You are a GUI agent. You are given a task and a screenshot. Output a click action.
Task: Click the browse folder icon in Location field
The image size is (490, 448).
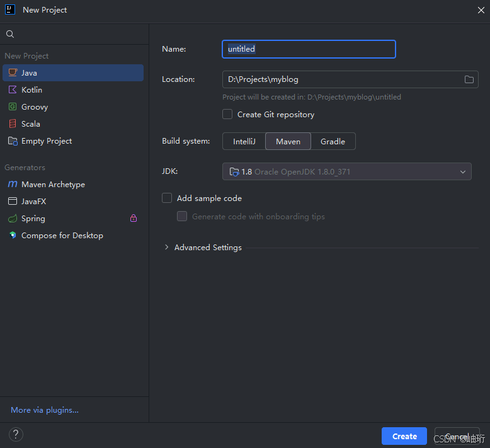coord(469,79)
